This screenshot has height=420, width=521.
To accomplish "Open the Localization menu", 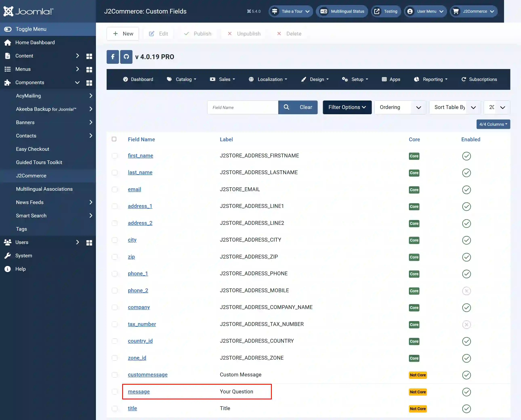I will [268, 79].
